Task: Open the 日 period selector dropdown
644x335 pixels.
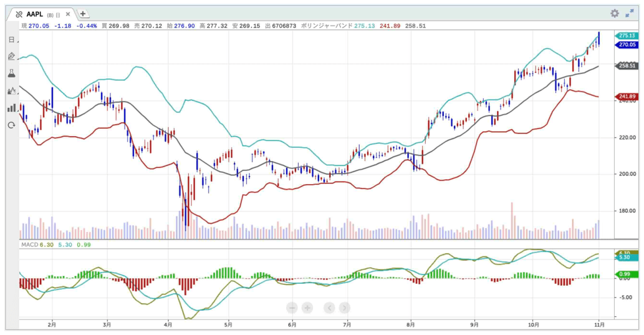Action: [12, 40]
